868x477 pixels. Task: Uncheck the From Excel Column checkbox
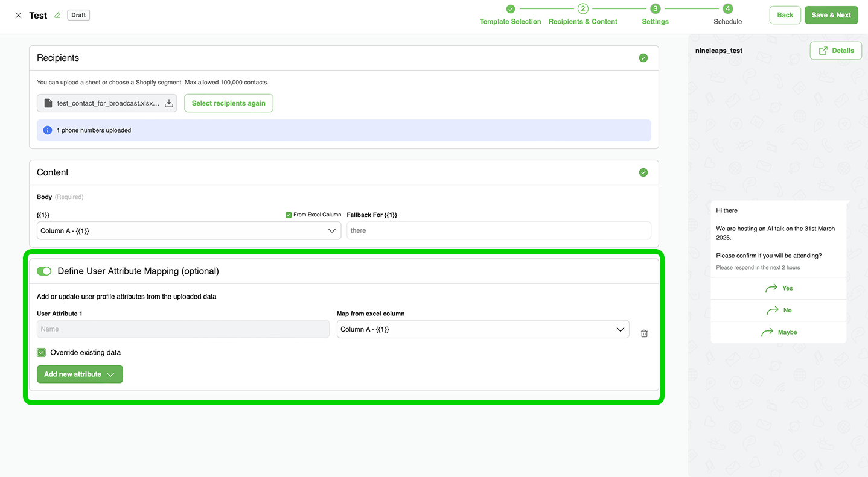(x=289, y=215)
